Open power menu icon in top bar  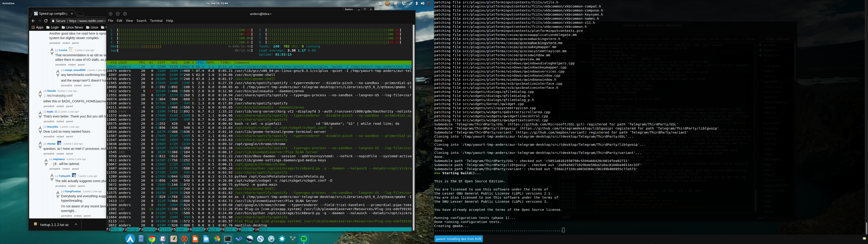pos(429,3)
